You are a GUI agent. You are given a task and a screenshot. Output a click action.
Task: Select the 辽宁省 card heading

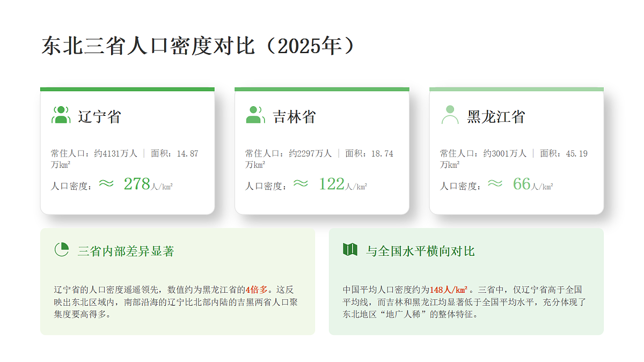point(100,116)
